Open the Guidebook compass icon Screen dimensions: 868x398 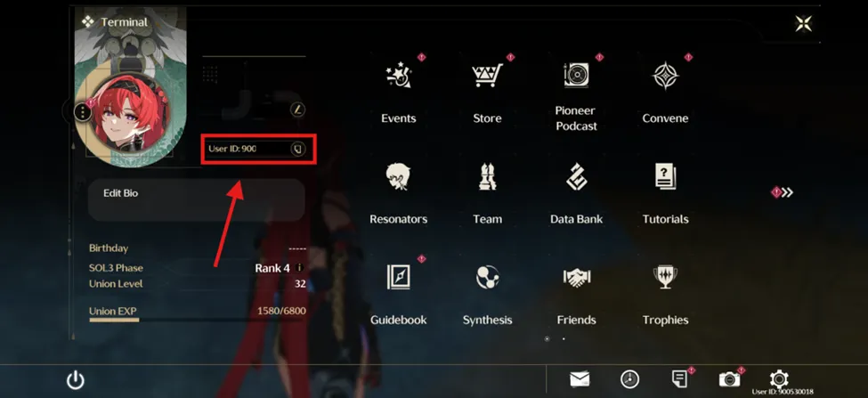(399, 277)
